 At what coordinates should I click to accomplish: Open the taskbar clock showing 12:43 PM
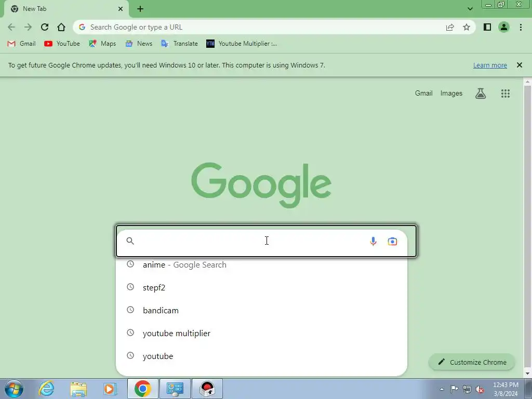click(x=506, y=389)
